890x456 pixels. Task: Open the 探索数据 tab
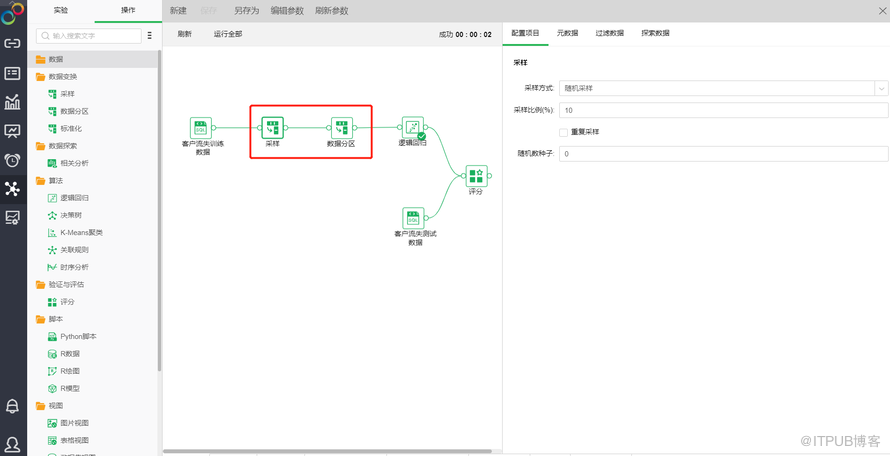[x=655, y=33]
